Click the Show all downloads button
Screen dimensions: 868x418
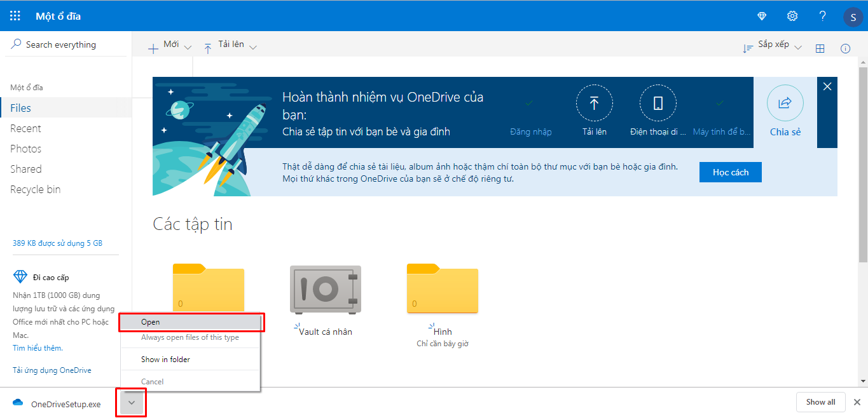820,402
